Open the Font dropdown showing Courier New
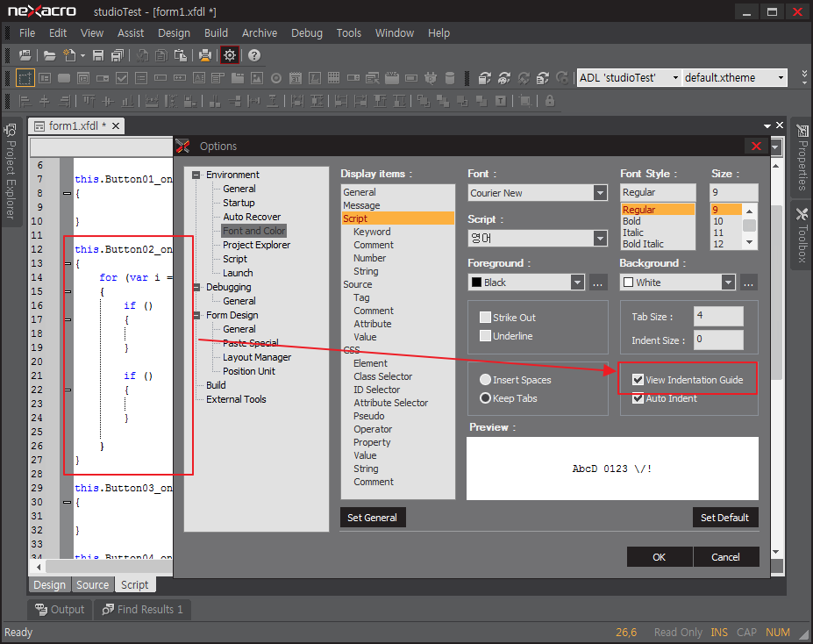 coord(600,193)
